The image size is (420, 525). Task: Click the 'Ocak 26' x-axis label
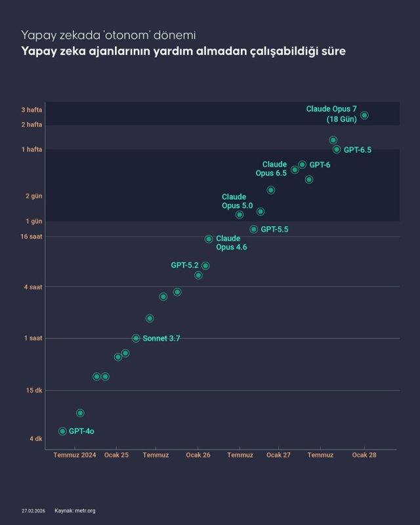(x=198, y=455)
